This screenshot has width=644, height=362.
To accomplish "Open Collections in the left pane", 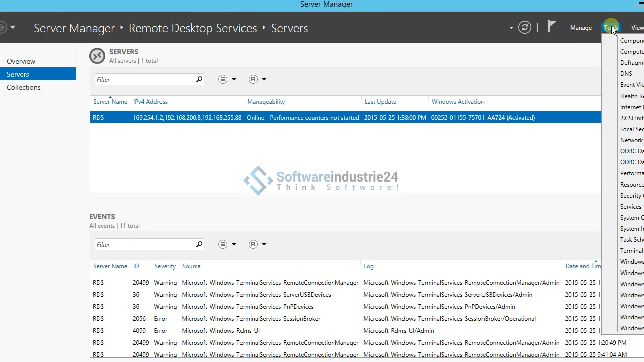I will pyautogui.click(x=23, y=87).
